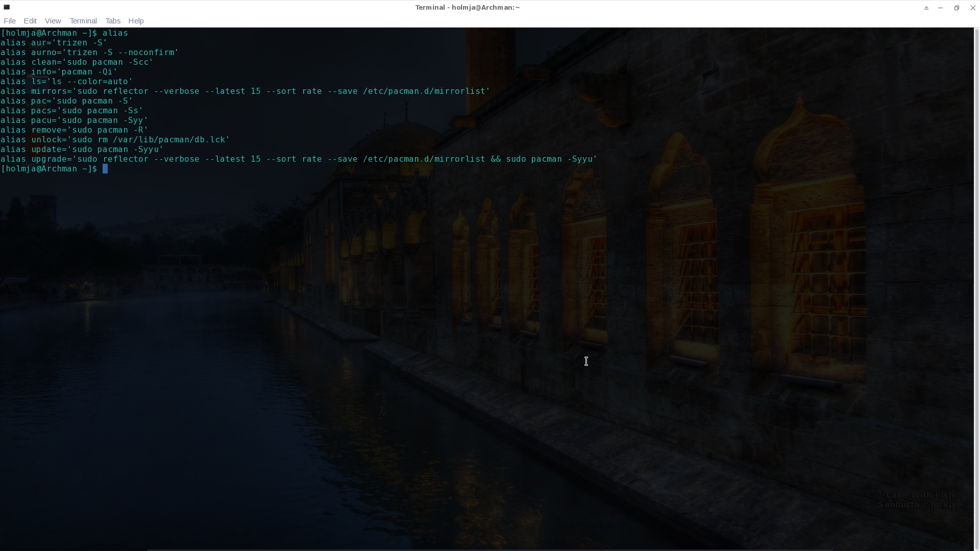The width and height of the screenshot is (980, 551).
Task: Click the 'alias clean=' line
Action: (x=77, y=62)
